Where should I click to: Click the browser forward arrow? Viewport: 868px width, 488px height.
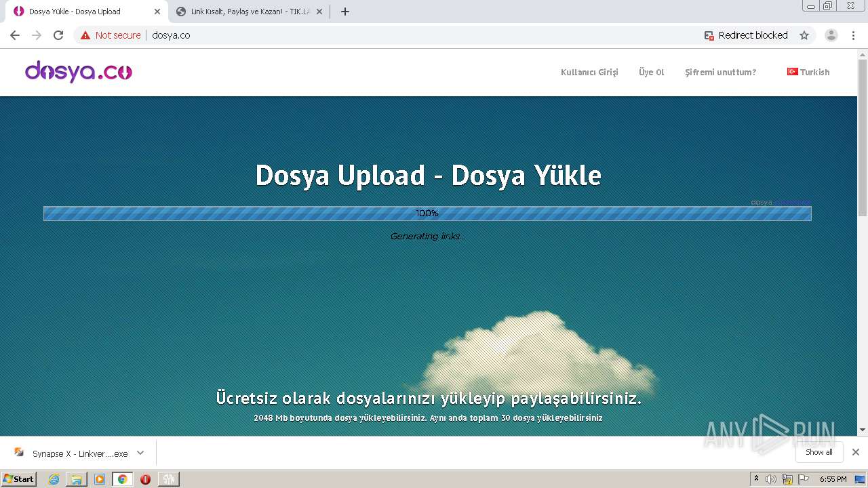tap(37, 35)
